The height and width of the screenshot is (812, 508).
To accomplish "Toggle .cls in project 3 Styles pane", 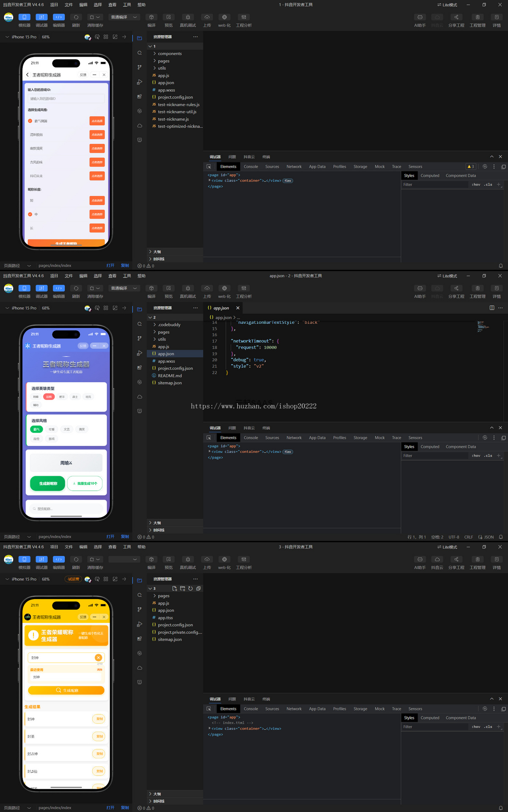I will (488, 727).
